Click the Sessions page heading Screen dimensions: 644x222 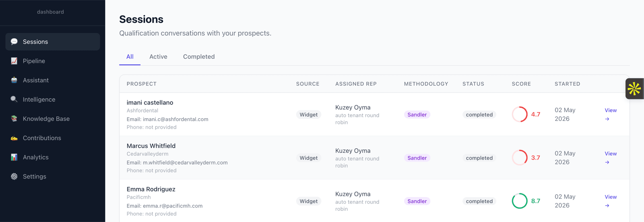pos(141,19)
